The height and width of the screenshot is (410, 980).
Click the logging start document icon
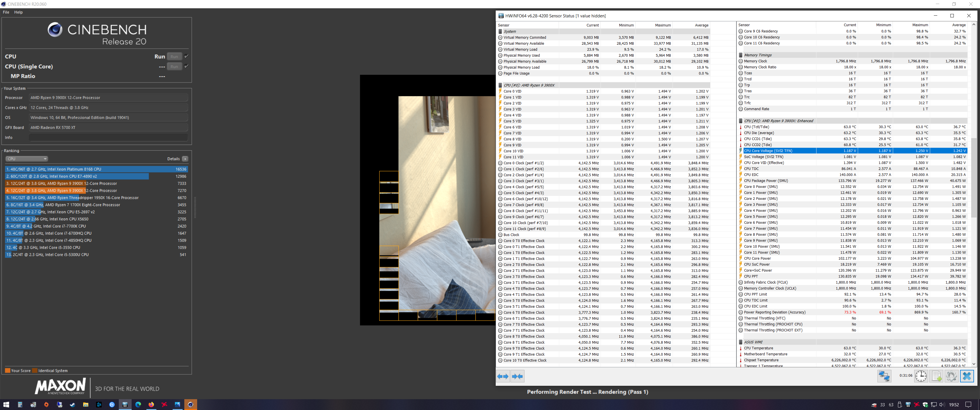936,376
